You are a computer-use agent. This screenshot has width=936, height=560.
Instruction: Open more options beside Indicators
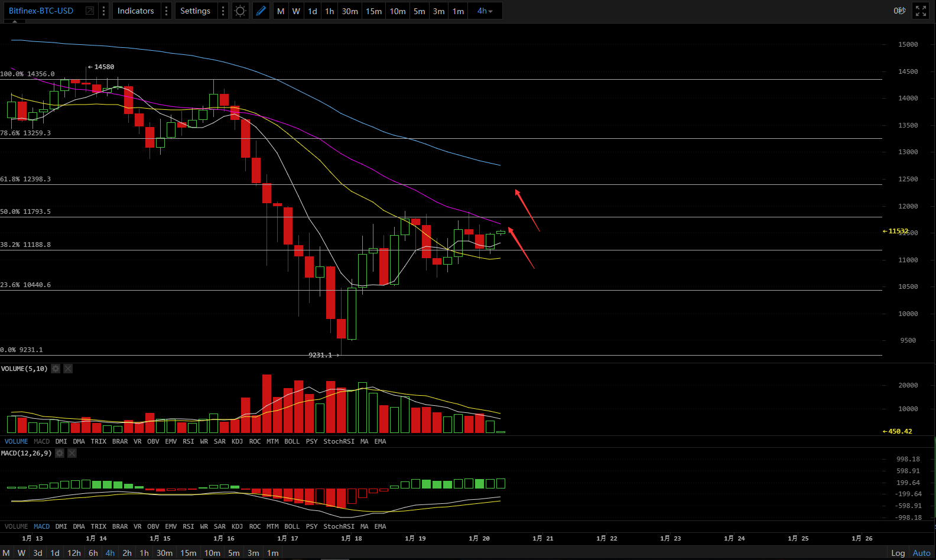click(x=166, y=11)
